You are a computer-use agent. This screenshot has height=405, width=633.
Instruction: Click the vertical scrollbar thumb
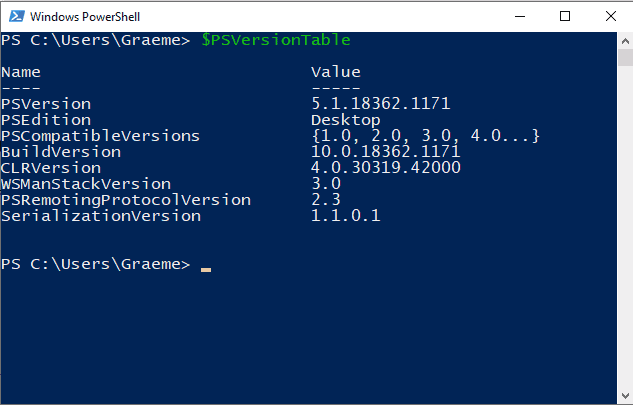point(625,57)
